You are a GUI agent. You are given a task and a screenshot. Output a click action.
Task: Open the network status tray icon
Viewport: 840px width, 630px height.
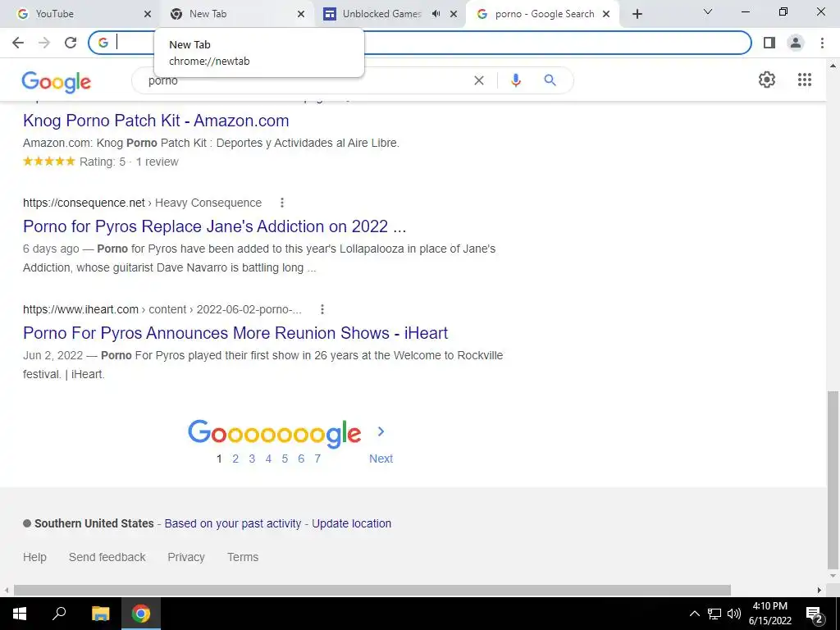point(714,614)
